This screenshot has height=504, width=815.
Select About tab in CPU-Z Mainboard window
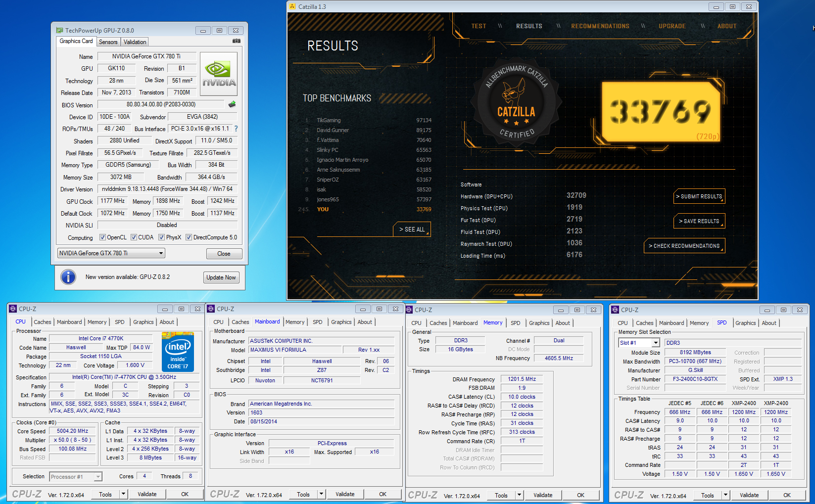coord(365,322)
